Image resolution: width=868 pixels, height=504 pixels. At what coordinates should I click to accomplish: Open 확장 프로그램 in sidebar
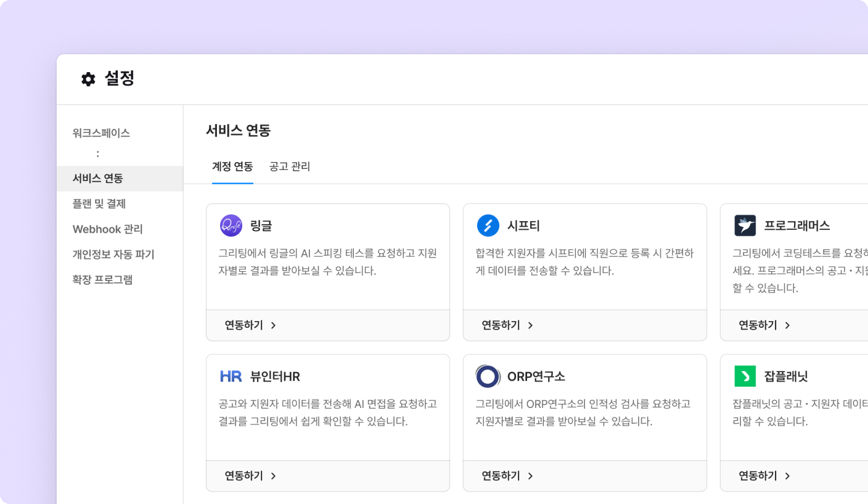coord(102,280)
